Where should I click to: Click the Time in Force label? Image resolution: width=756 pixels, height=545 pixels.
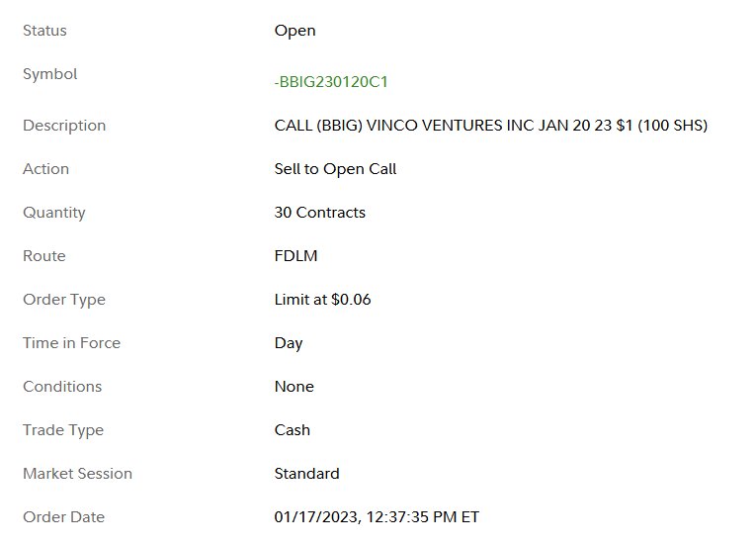(72, 343)
